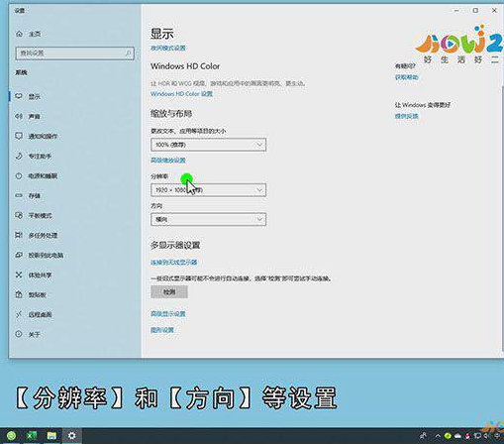This screenshot has width=504, height=444.
Task: Focus the 查找设置 search box
Action: (74, 54)
